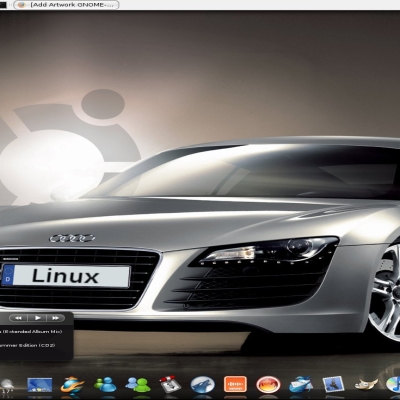The image size is (400, 400).
Task: Open the music disc icon in dock
Action: pos(393,385)
